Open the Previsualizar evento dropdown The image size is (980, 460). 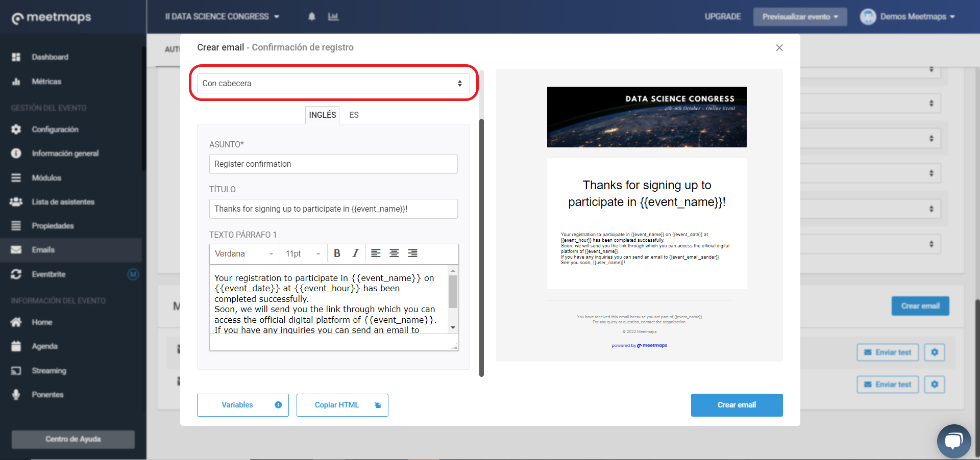coord(800,17)
